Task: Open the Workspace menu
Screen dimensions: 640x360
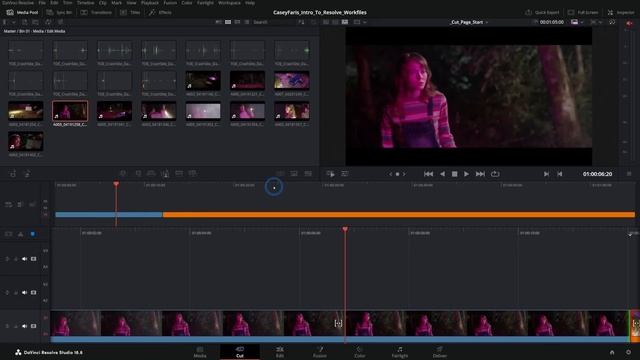Action: tap(229, 3)
